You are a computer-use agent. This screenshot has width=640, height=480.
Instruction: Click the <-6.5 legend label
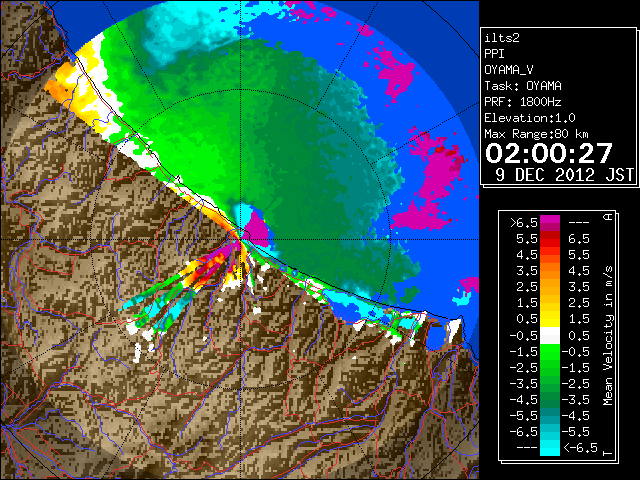pyautogui.click(x=580, y=447)
